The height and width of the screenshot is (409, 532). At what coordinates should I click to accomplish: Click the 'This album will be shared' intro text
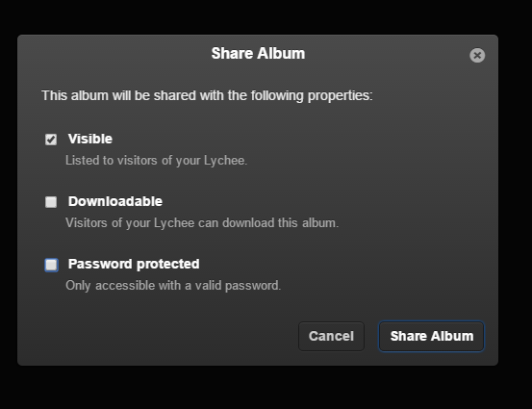click(x=207, y=95)
